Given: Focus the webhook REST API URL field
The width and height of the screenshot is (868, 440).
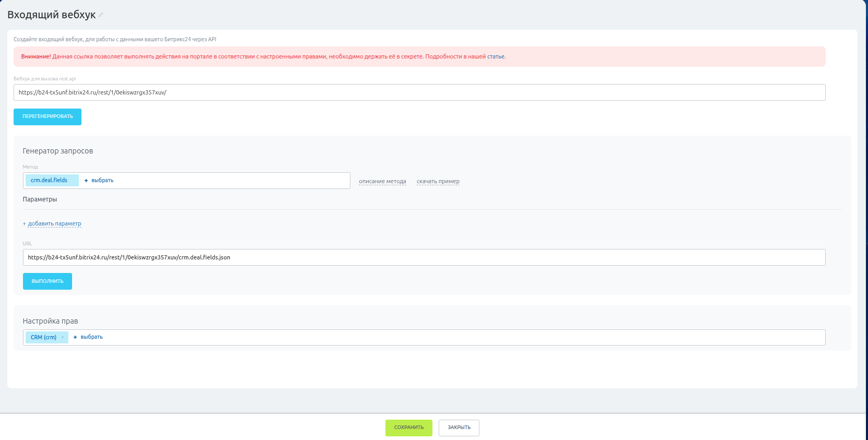Looking at the screenshot, I should click(418, 92).
